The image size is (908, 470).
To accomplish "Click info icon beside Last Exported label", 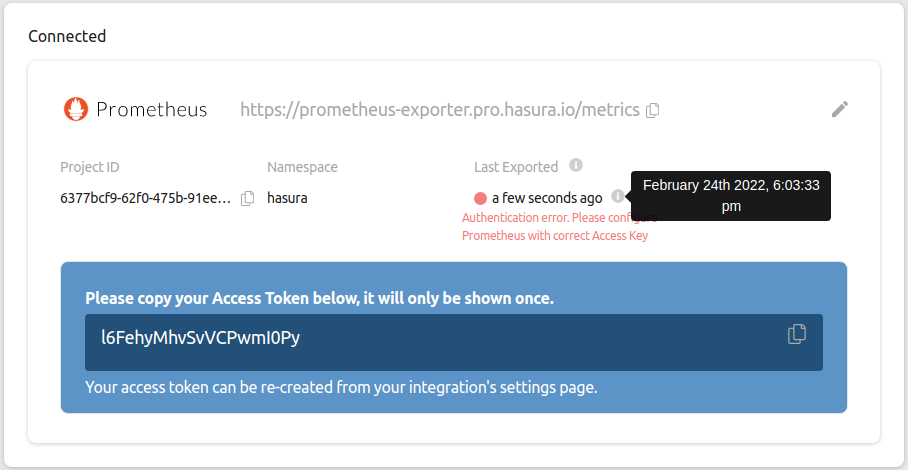I will point(576,166).
